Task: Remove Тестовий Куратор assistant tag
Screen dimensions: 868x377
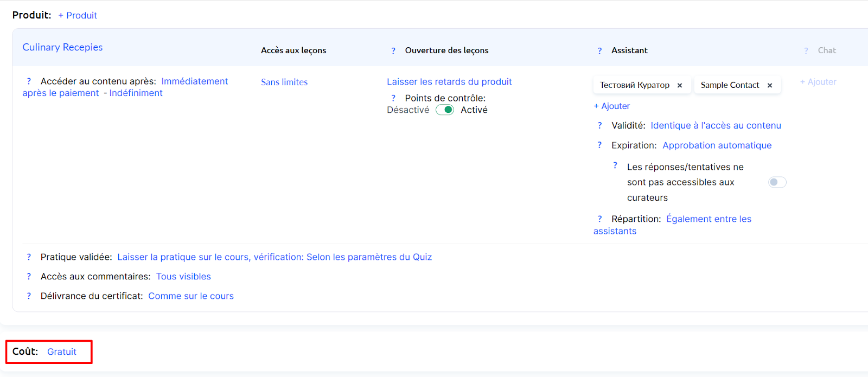Action: [679, 86]
